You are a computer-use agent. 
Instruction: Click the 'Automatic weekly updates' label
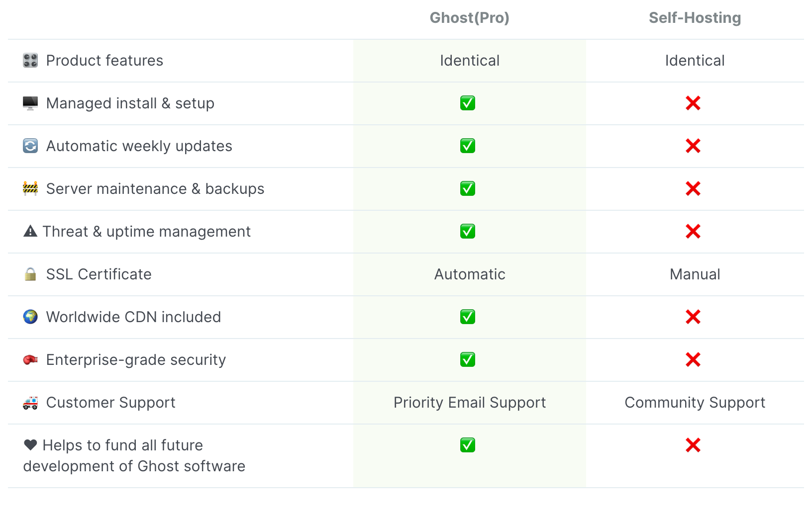(139, 146)
